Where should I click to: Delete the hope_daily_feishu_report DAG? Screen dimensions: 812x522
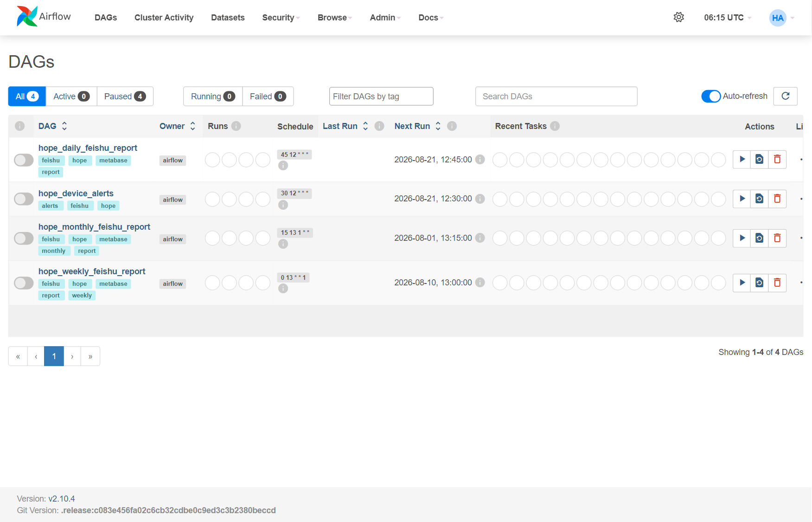point(777,160)
